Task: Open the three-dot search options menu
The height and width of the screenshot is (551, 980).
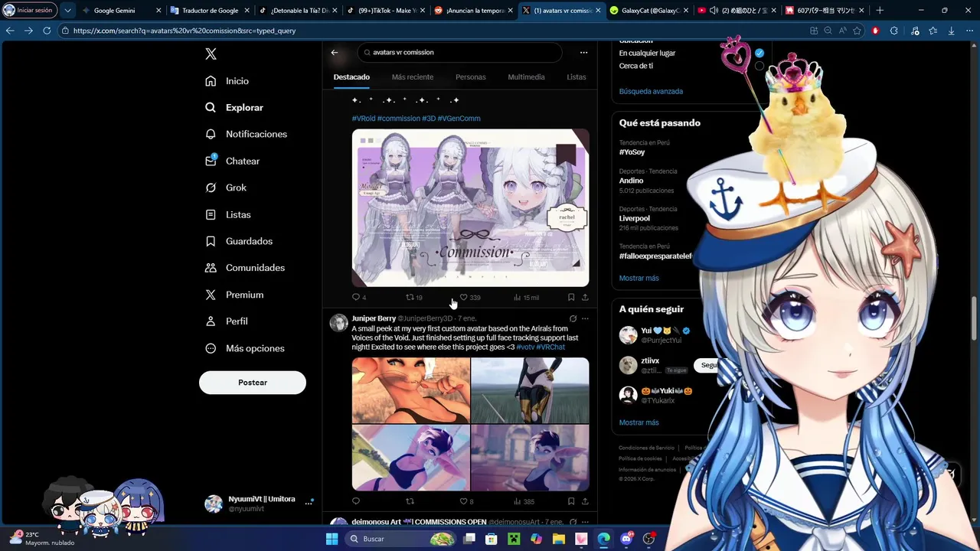Action: [x=583, y=52]
